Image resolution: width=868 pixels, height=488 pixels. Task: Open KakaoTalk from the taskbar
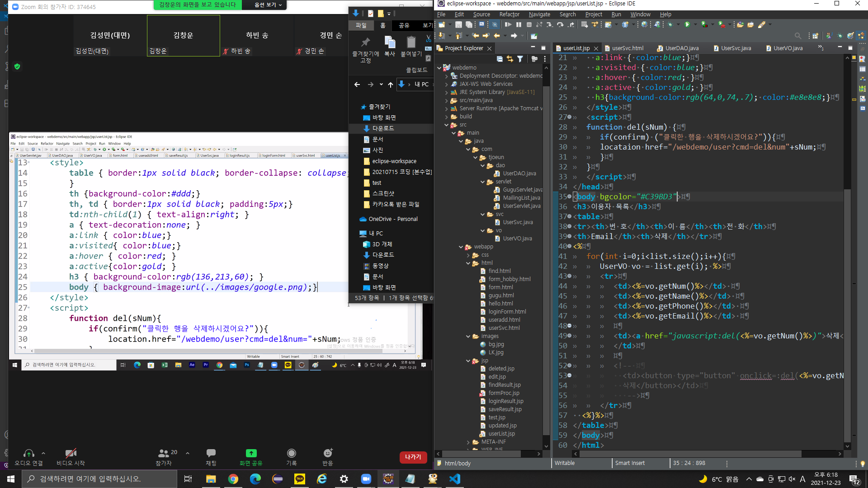click(x=300, y=479)
